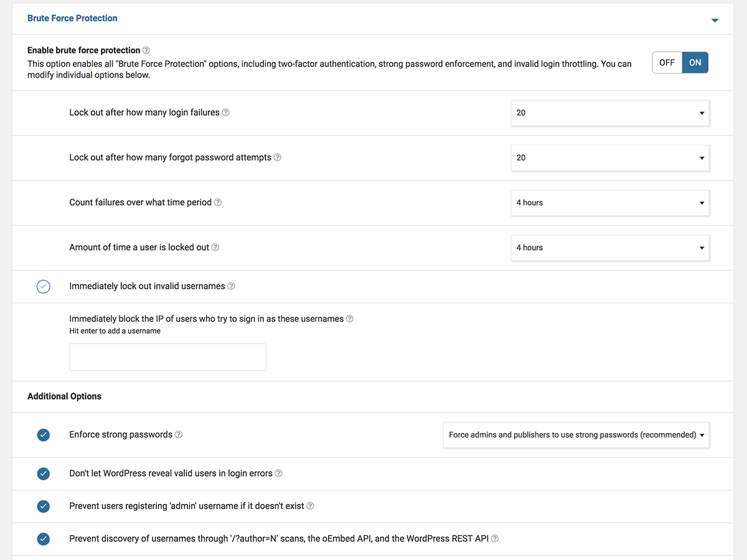Uncheck the Enforce strong passwords checkbox

pos(44,435)
